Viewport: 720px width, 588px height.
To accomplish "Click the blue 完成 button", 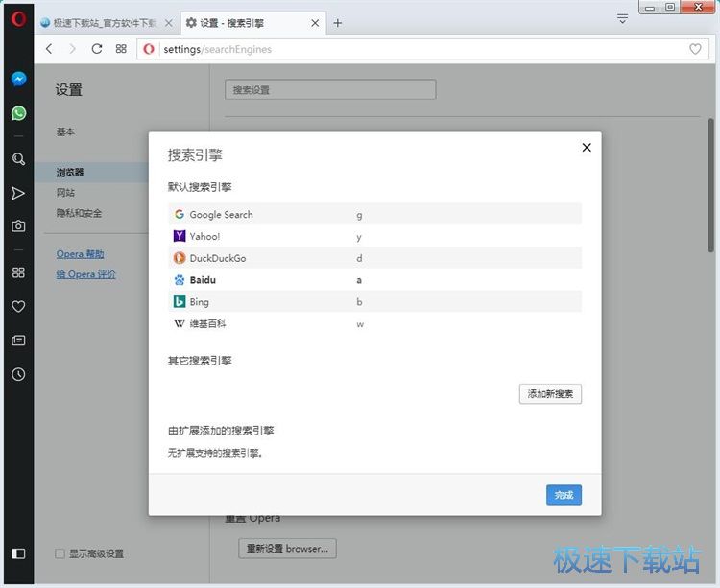I will coord(564,495).
